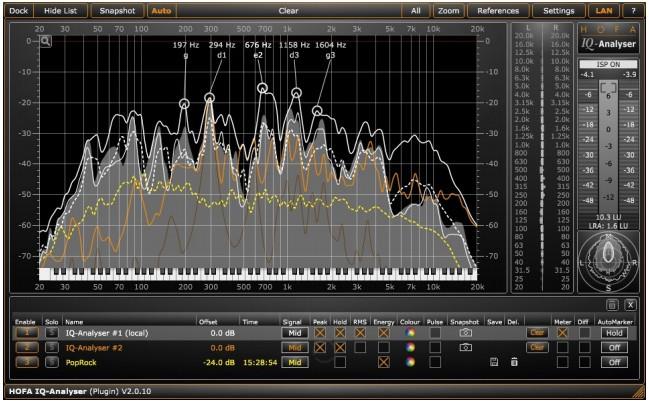Delete PopRock snapshot using trash can icon
Image resolution: width=649 pixels, height=401 pixels.
pyautogui.click(x=514, y=362)
